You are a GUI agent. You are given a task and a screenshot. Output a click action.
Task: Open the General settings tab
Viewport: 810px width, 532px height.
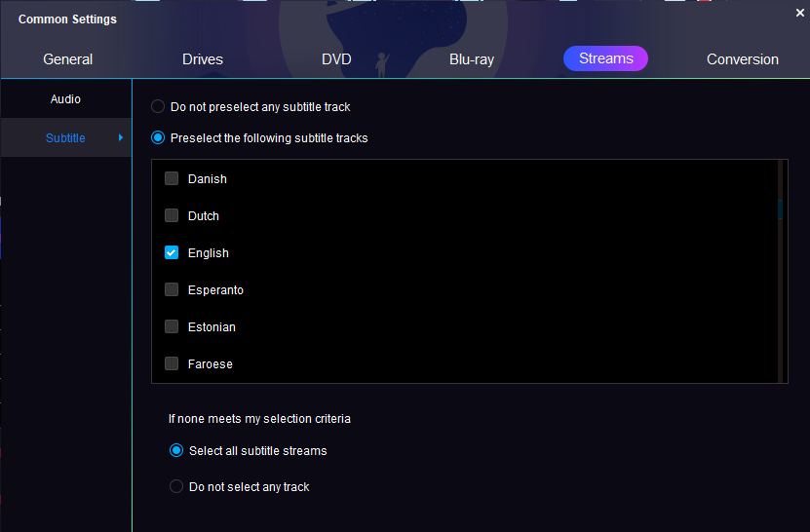[68, 59]
